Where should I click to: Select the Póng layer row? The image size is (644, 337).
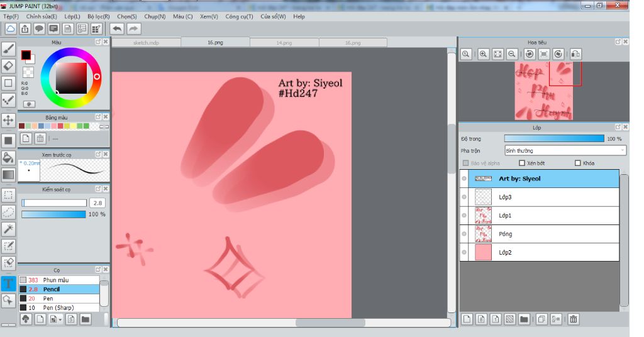point(539,234)
